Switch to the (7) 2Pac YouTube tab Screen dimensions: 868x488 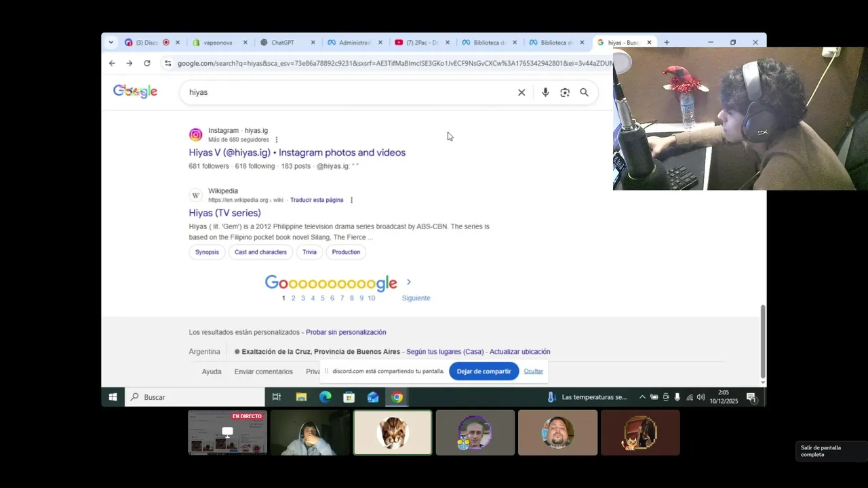pyautogui.click(x=422, y=42)
